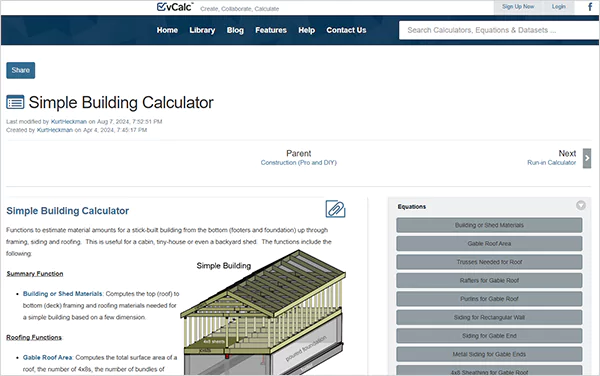This screenshot has width=600, height=376.
Task: Focus the Search Calculators input field
Action: point(499,30)
